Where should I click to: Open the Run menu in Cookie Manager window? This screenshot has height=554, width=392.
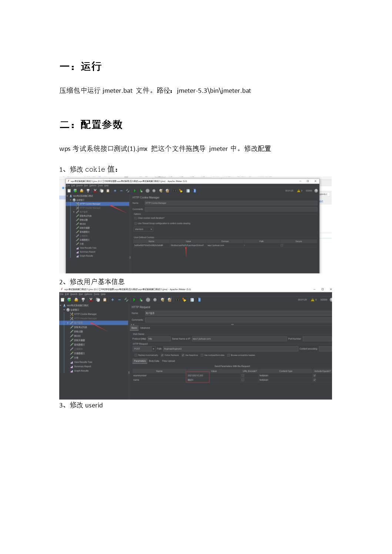tap(86, 186)
